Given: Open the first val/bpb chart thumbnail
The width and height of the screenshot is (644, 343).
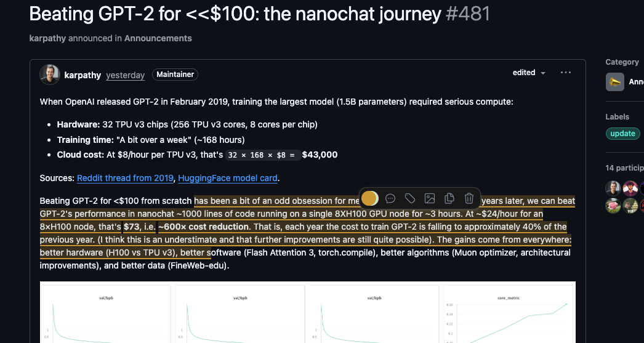Looking at the screenshot, I should (105, 314).
